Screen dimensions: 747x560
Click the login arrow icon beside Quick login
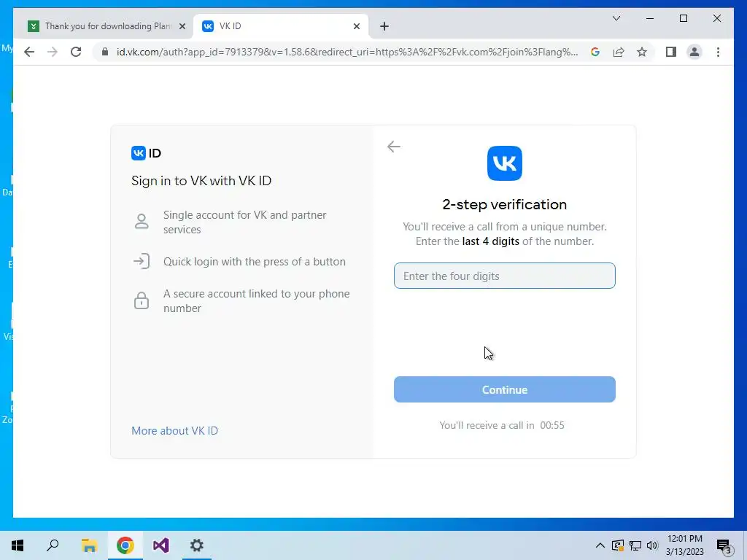tap(142, 261)
